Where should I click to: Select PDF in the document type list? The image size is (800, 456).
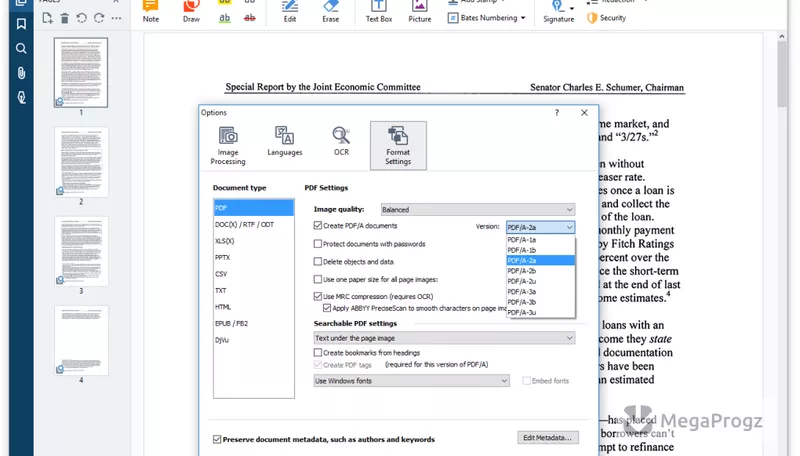(254, 208)
